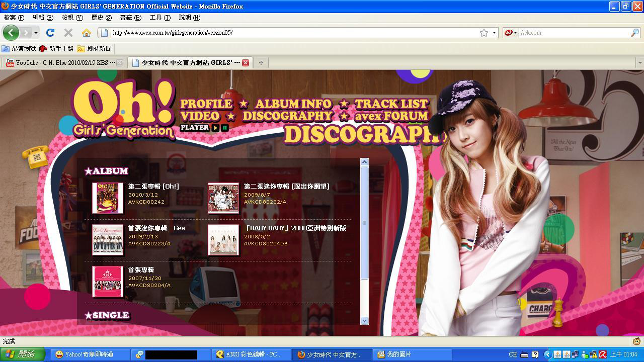
Task: Click the 第二張迷你專輯 [說出你願望] title
Action: (287, 187)
